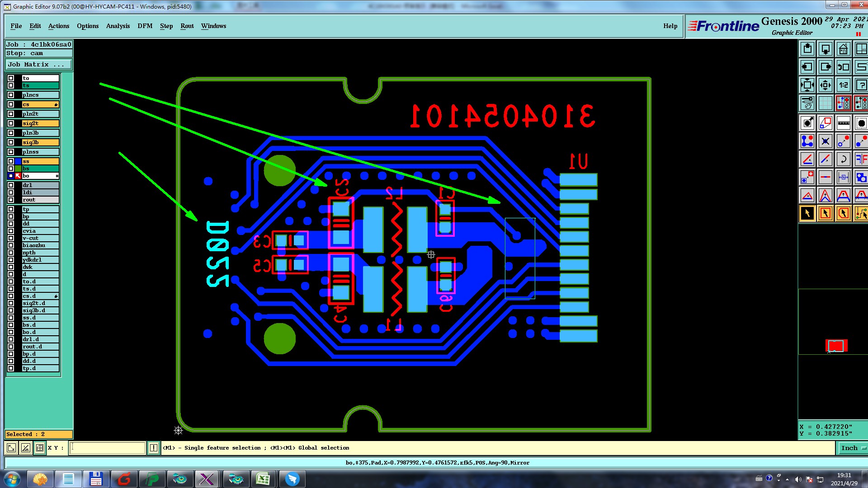868x488 pixels.
Task: Click the delete feature X tool
Action: pos(825,141)
